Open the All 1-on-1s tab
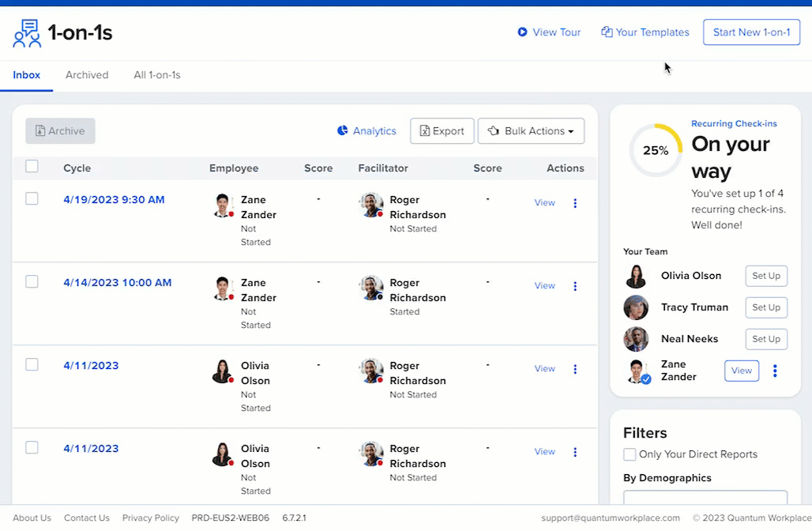 (157, 75)
